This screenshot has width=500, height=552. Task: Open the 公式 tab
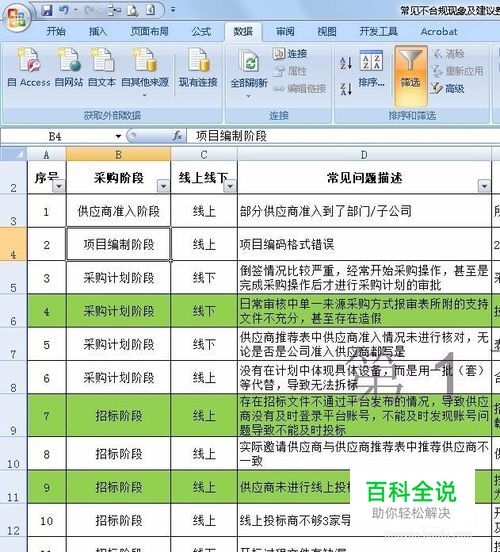pos(201,32)
